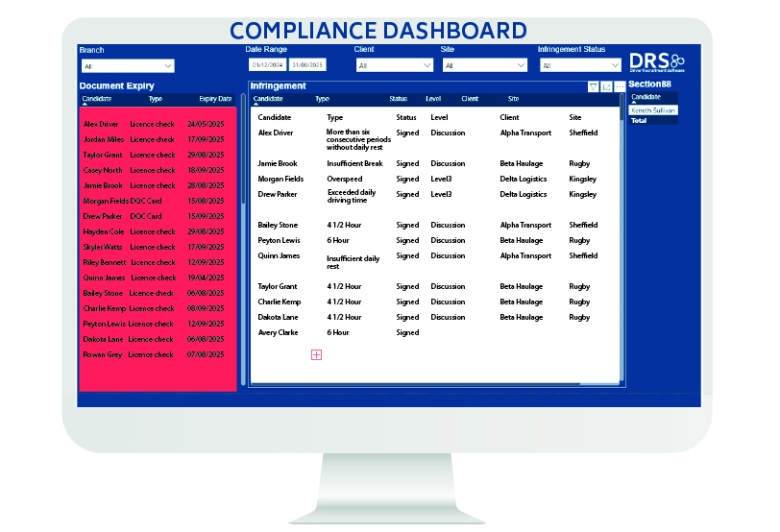This screenshot has height=532, width=780.
Task: Click Insufficient Break infringement type
Action: pos(354,163)
